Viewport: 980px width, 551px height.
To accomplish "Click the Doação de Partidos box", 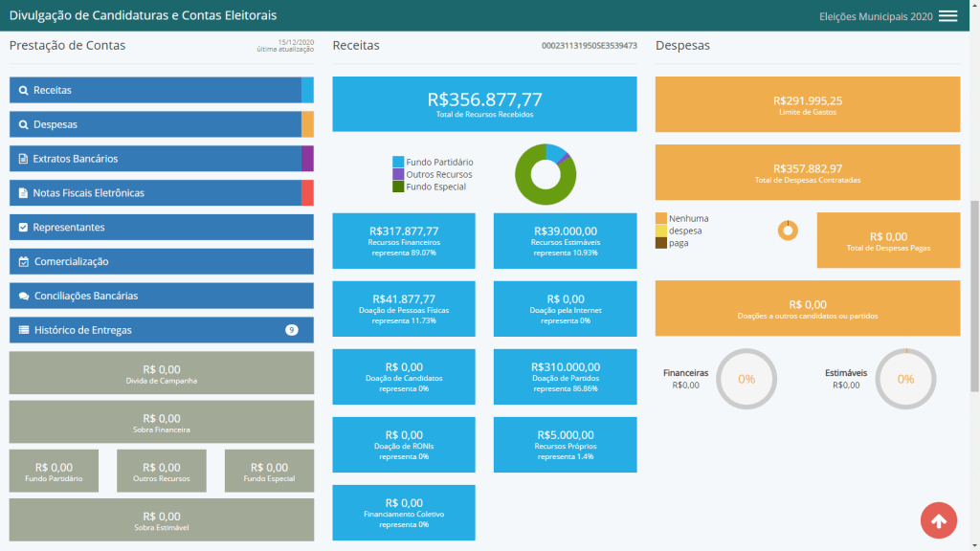I will point(565,377).
